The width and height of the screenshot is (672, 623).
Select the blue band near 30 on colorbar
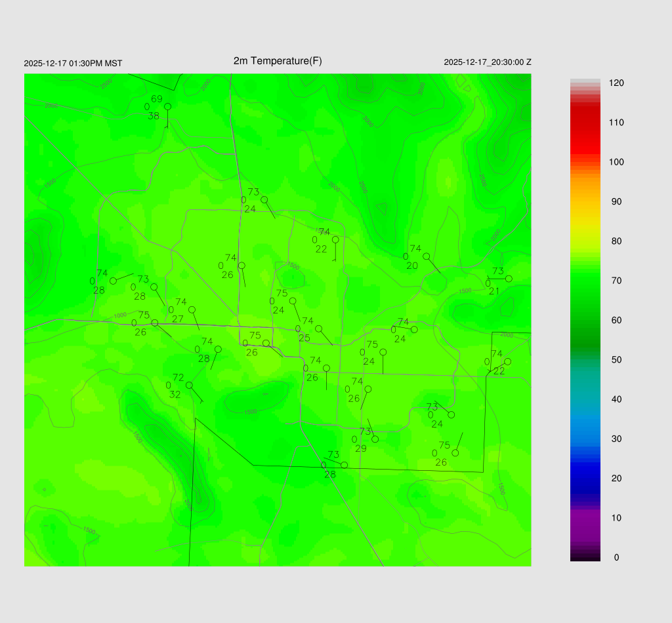[585, 439]
